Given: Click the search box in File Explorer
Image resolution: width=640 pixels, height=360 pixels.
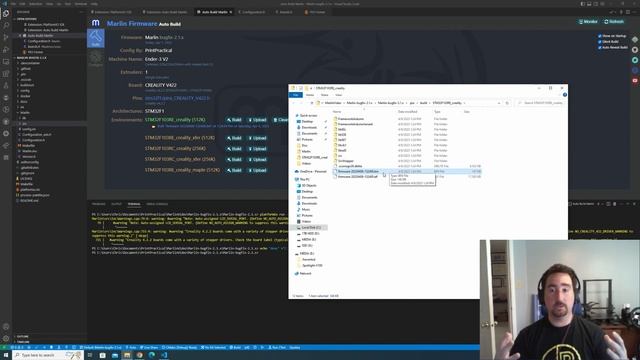Looking at the screenshot, I should 540,103.
